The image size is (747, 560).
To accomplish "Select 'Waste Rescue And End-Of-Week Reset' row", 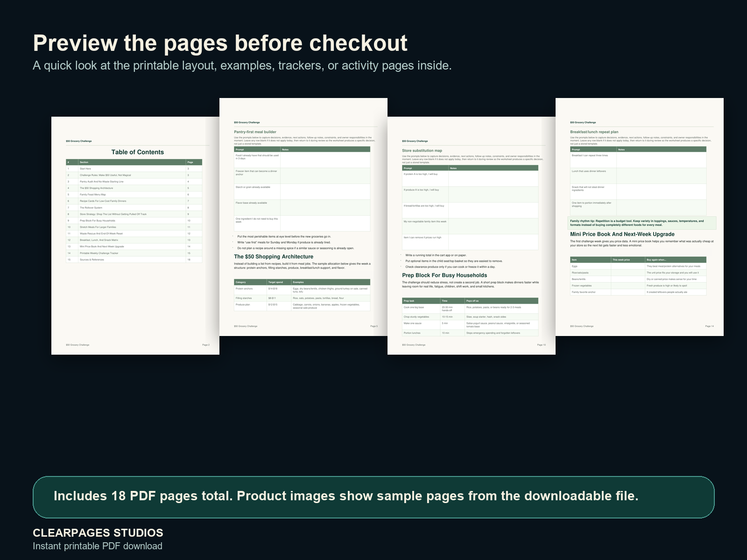I will pyautogui.click(x=134, y=233).
